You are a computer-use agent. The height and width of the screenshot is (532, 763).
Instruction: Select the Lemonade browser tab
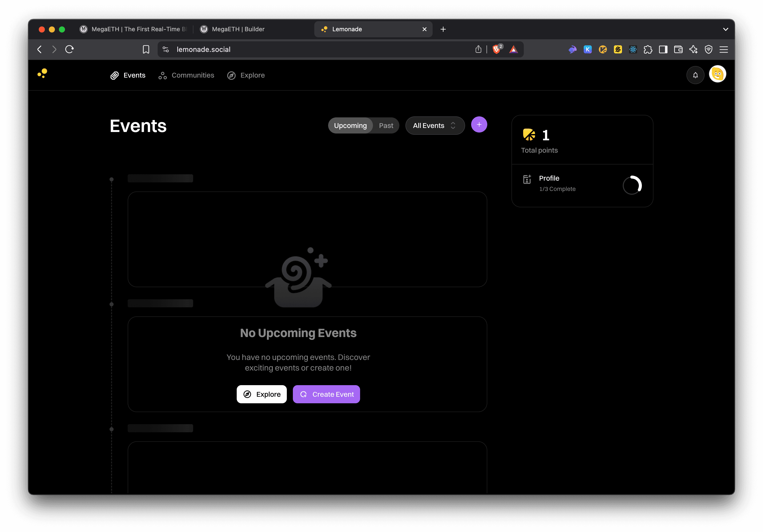click(x=373, y=29)
